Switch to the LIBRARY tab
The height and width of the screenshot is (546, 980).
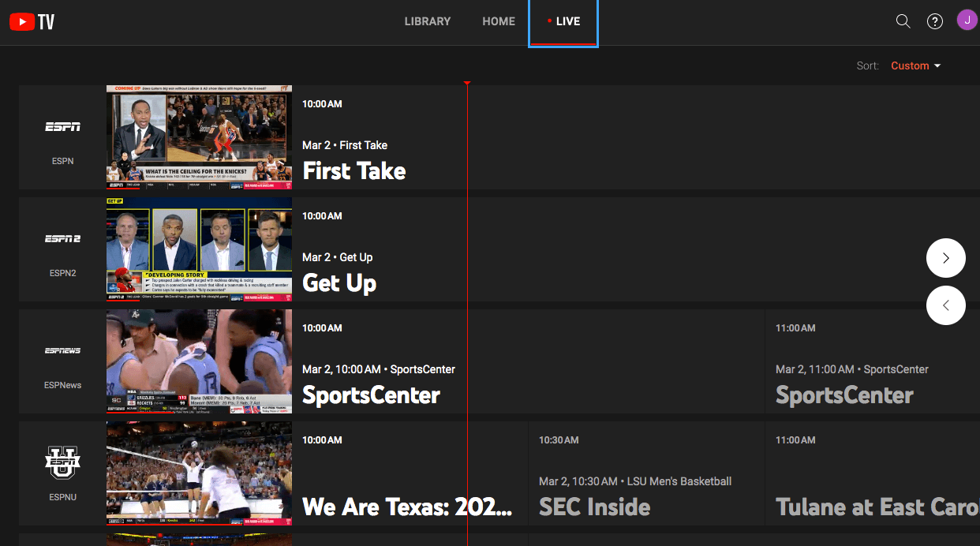427,21
